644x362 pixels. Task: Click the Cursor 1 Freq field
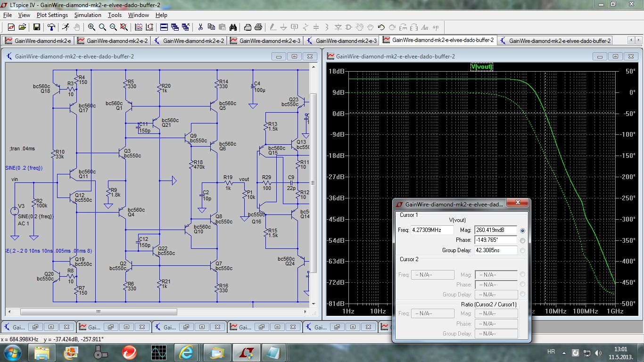point(432,230)
